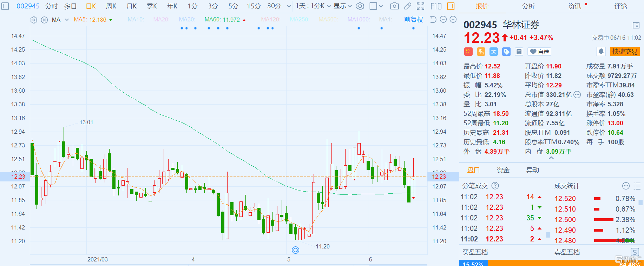Switch to 月K chart tab
The height and width of the screenshot is (266, 644).
click(132, 6)
